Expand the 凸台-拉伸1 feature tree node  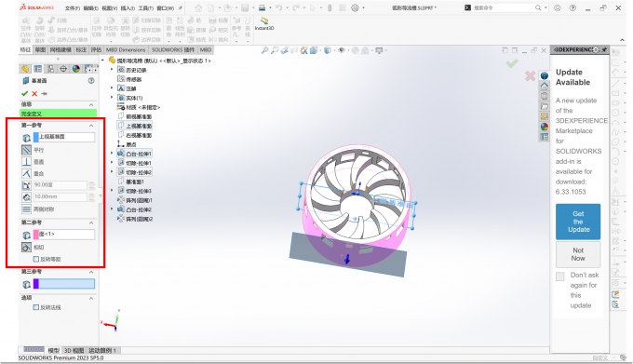pos(112,154)
